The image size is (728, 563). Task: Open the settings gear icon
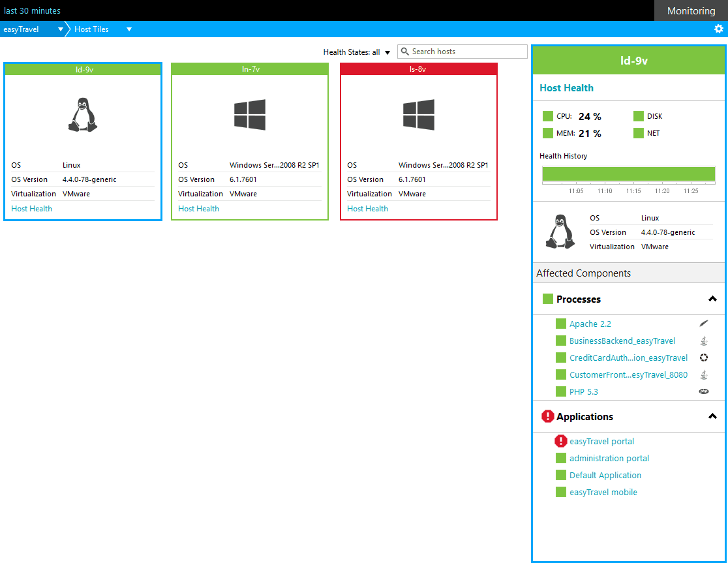point(718,29)
